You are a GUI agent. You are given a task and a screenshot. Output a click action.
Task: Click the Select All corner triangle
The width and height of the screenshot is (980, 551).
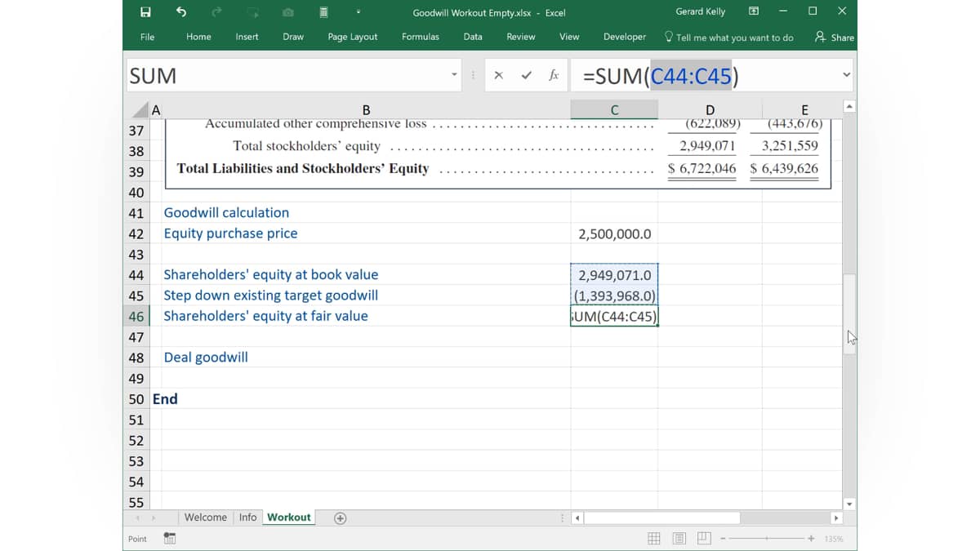click(141, 110)
